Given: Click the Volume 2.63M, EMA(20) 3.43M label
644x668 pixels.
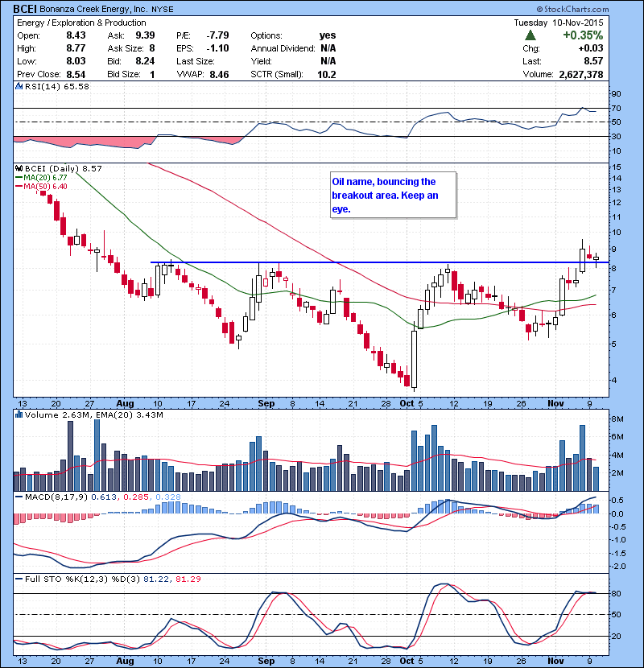Looking at the screenshot, I should (93, 414).
